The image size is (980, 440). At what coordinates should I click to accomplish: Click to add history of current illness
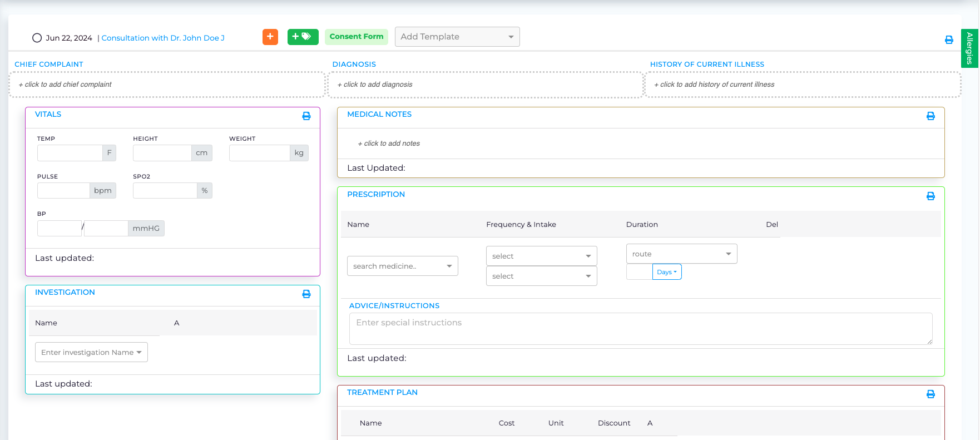[x=803, y=85]
